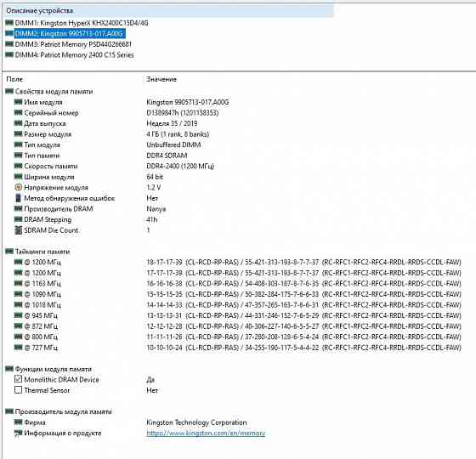The image size is (476, 459).
Task: Click icon beside 'Метод обнаружения ошибок'
Action: pos(18,198)
